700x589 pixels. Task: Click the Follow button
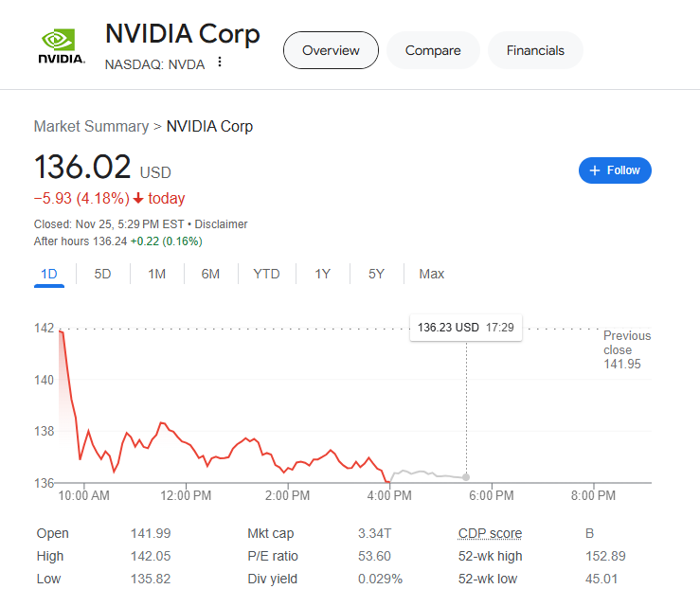615,170
